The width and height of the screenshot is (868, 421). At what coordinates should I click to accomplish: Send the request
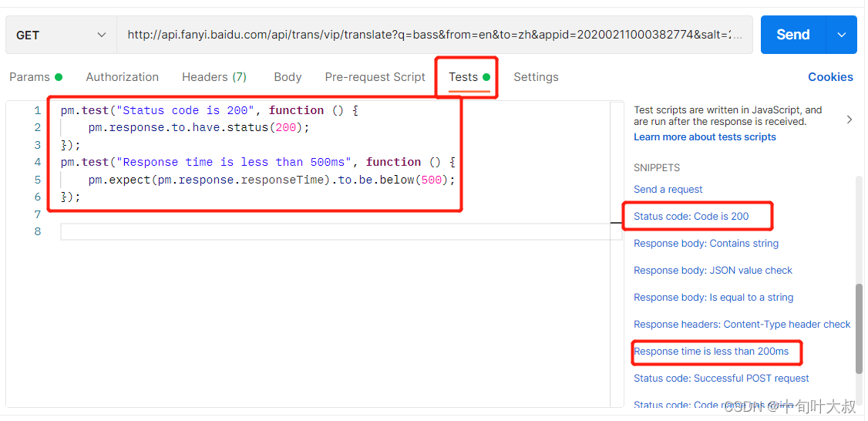(x=792, y=35)
